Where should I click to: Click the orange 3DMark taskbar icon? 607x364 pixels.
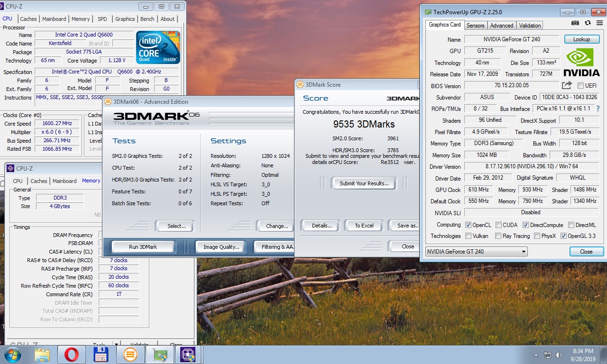pos(130,355)
